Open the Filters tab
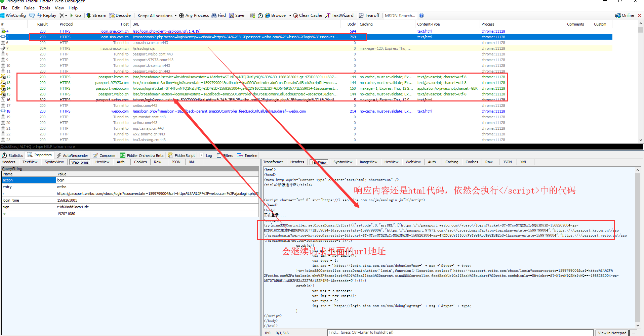The width and height of the screenshot is (644, 336). pyautogui.click(x=225, y=155)
